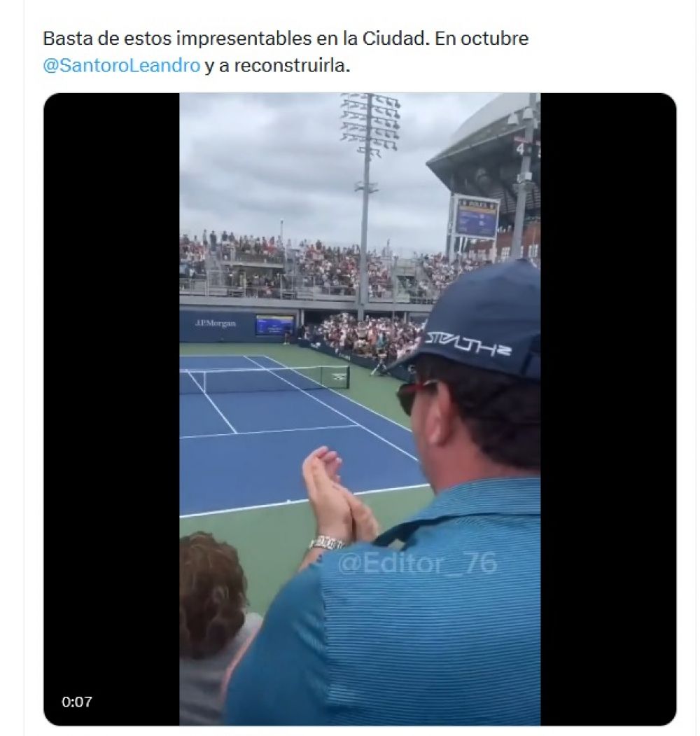
Task: Click the silver wristwatch in video
Action: coord(326,543)
